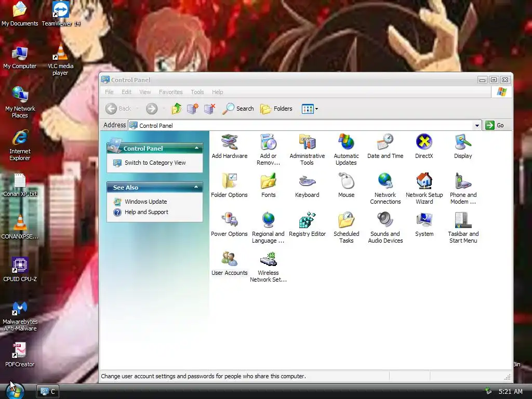Open the Views dropdown in toolbar
This screenshot has height=399, width=532.
point(310,109)
